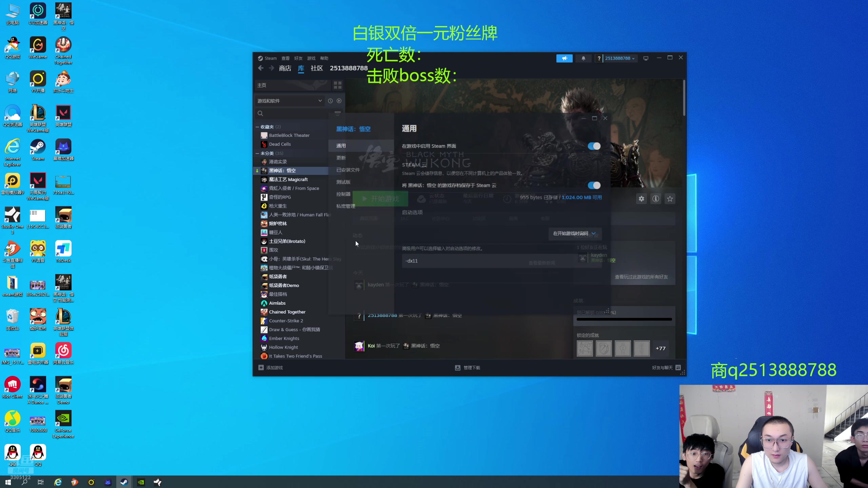Go to the 商店 tab
The height and width of the screenshot is (488, 868).
[x=285, y=68]
